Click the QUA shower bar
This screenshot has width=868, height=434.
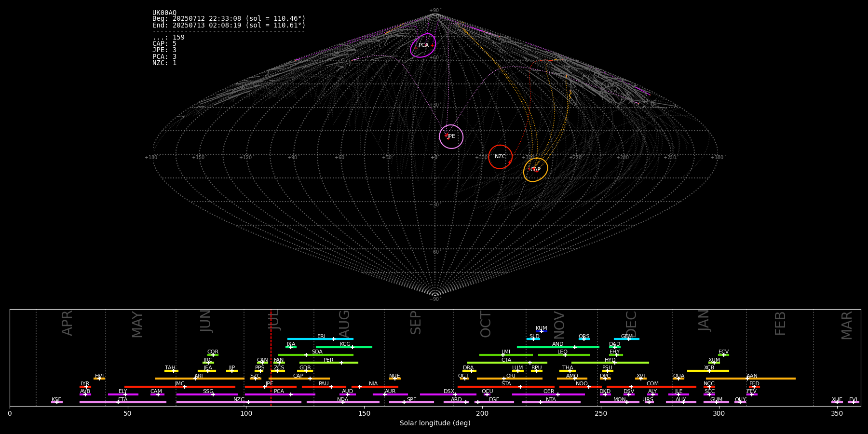(678, 379)
